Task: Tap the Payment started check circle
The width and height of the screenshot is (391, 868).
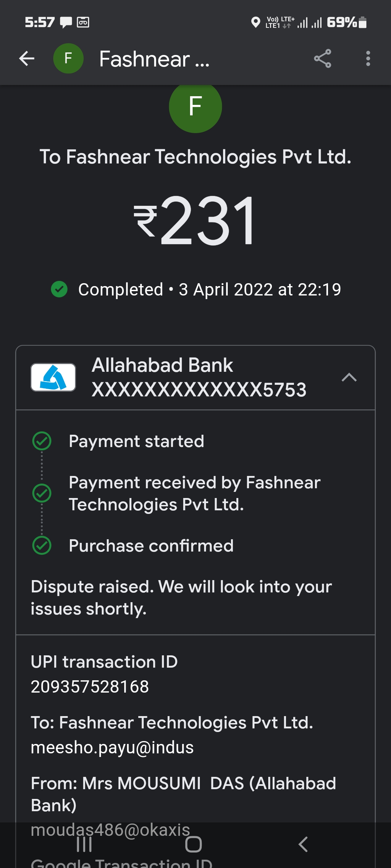Action: point(42,441)
